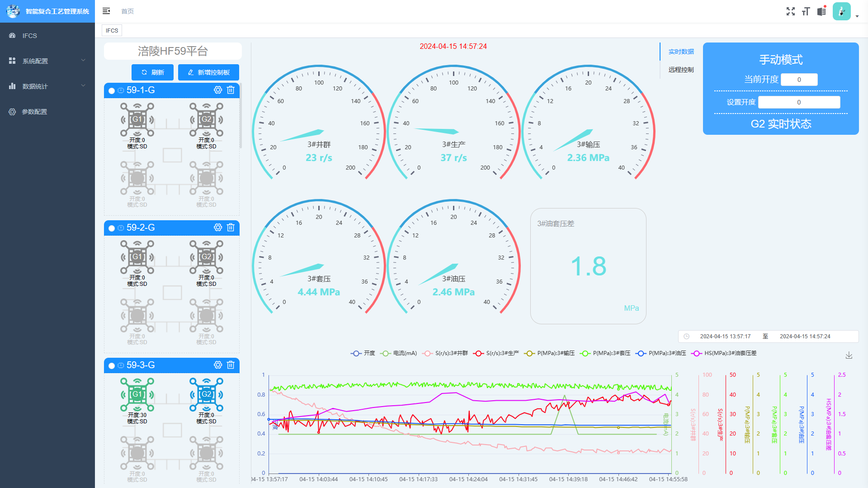The width and height of the screenshot is (868, 488).
Task: Open settings gear for 59-2-G
Action: coord(218,227)
